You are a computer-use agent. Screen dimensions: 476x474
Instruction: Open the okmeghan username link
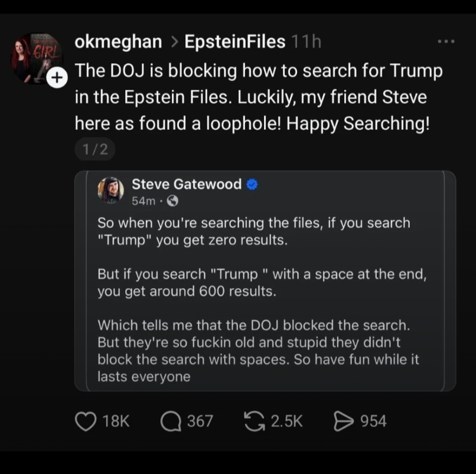[x=118, y=42]
